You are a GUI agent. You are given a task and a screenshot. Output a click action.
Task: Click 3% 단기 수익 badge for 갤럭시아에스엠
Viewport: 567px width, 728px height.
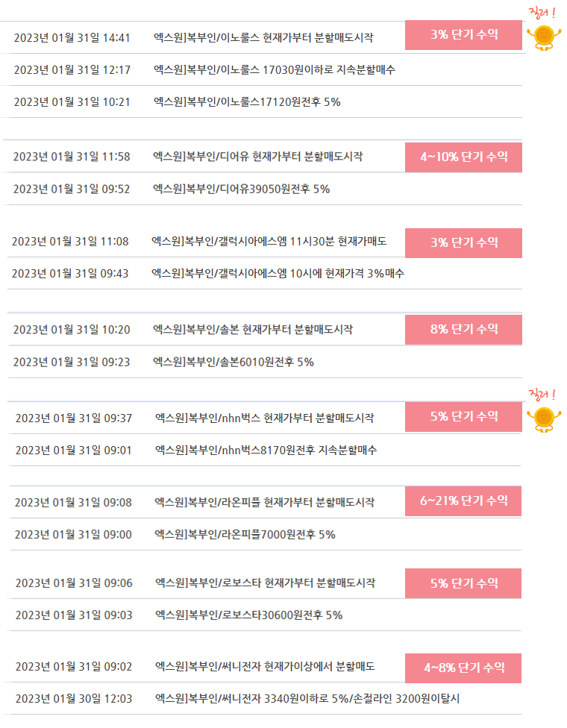coord(463,243)
